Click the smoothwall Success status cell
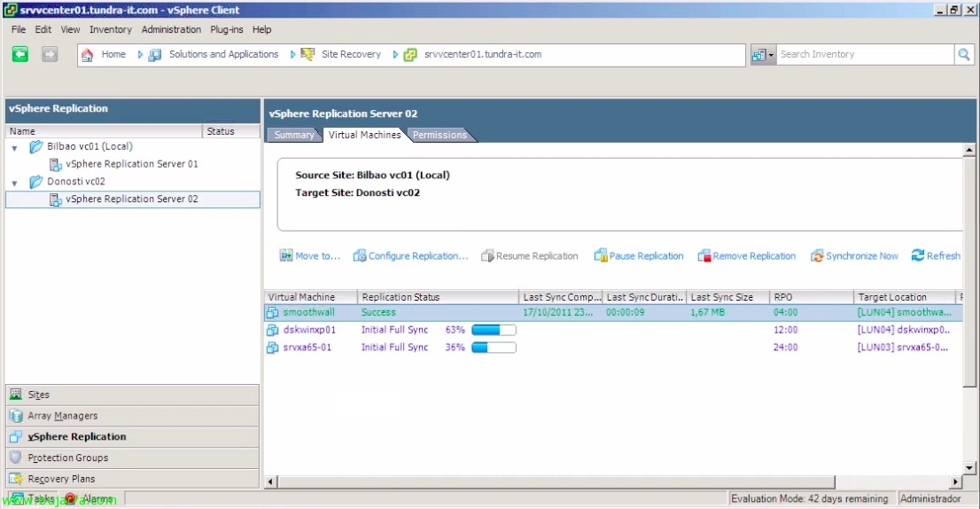This screenshot has height=509, width=980. (x=378, y=312)
